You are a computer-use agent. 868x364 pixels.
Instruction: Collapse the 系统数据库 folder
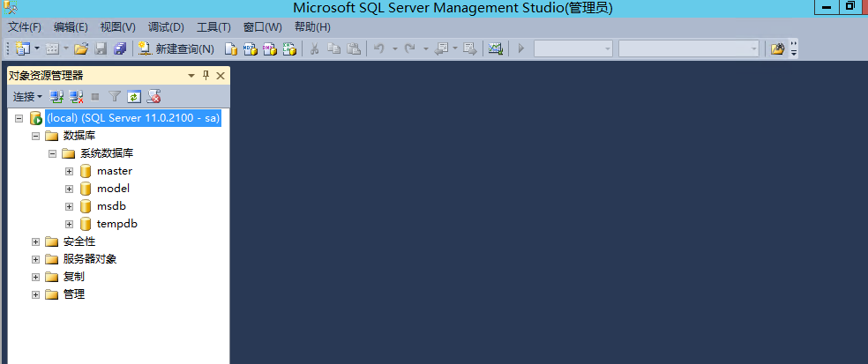pyautogui.click(x=53, y=153)
